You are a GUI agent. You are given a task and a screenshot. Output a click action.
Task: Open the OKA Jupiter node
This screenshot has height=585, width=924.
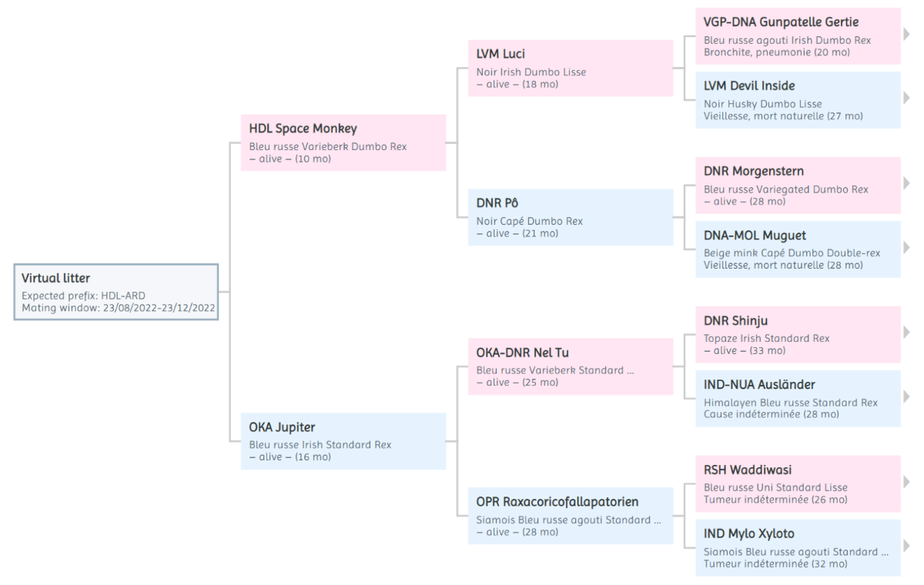pos(343,440)
